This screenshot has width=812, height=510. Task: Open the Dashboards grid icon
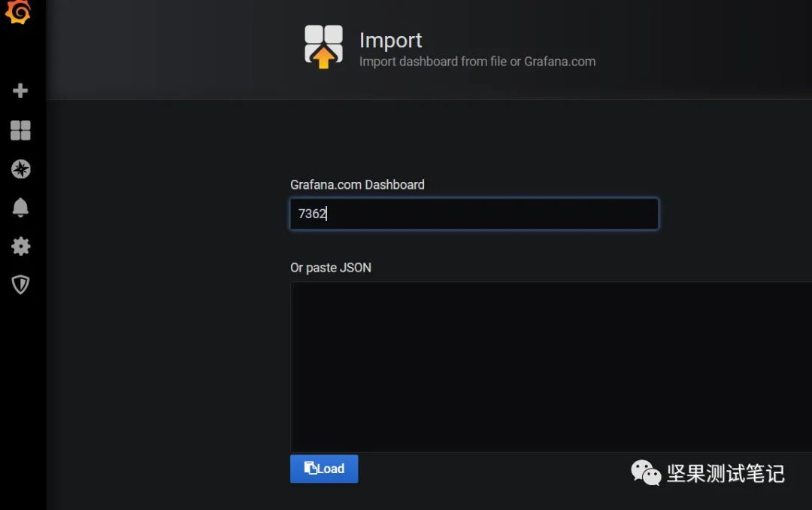pyautogui.click(x=21, y=130)
